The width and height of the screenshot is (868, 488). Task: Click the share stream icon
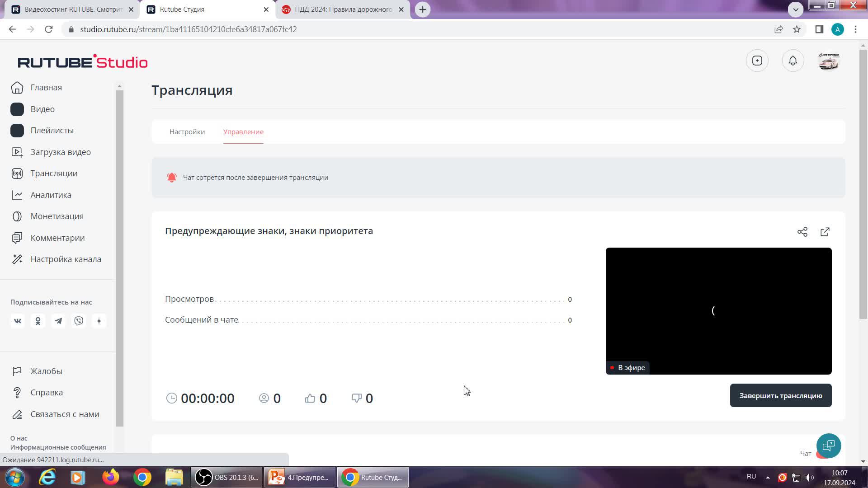(x=802, y=232)
